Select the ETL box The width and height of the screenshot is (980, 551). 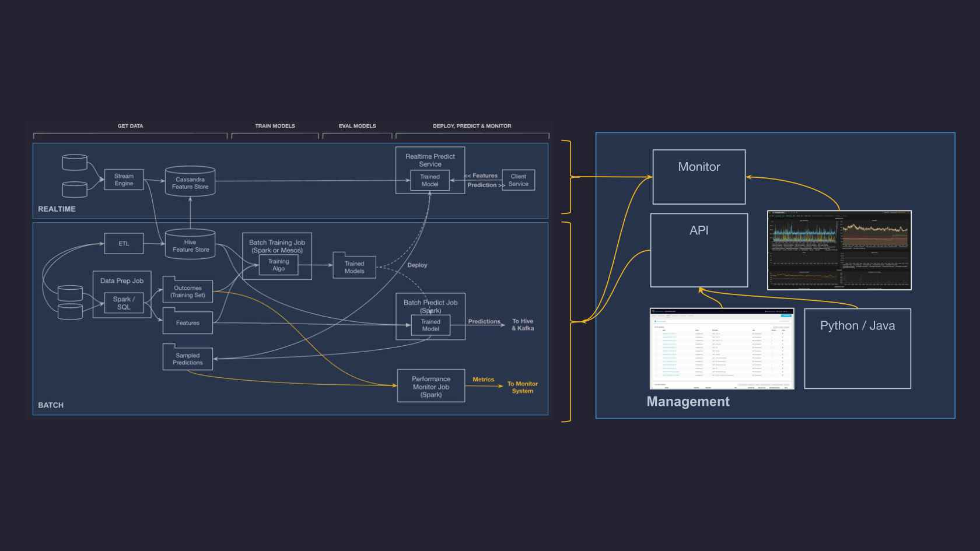click(x=124, y=243)
